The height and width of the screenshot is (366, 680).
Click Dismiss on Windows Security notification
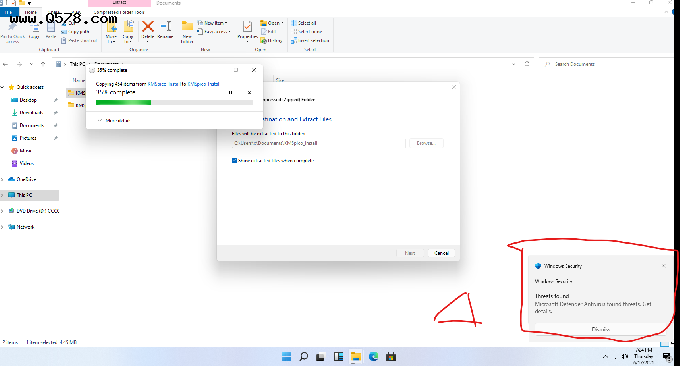(601, 329)
